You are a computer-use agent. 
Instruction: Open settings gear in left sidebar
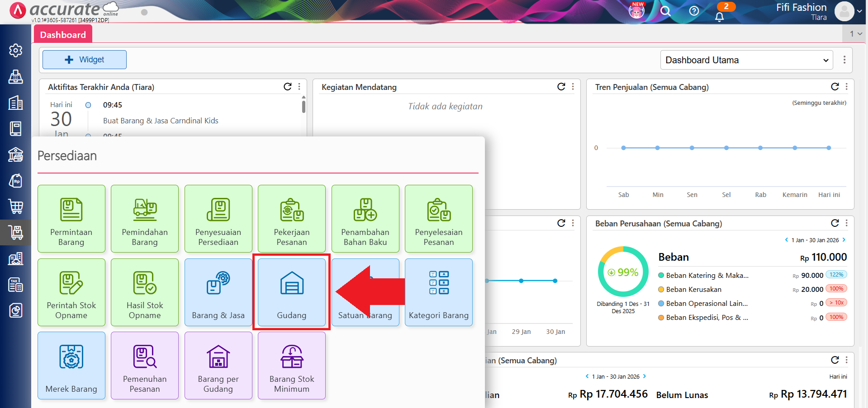pos(16,50)
